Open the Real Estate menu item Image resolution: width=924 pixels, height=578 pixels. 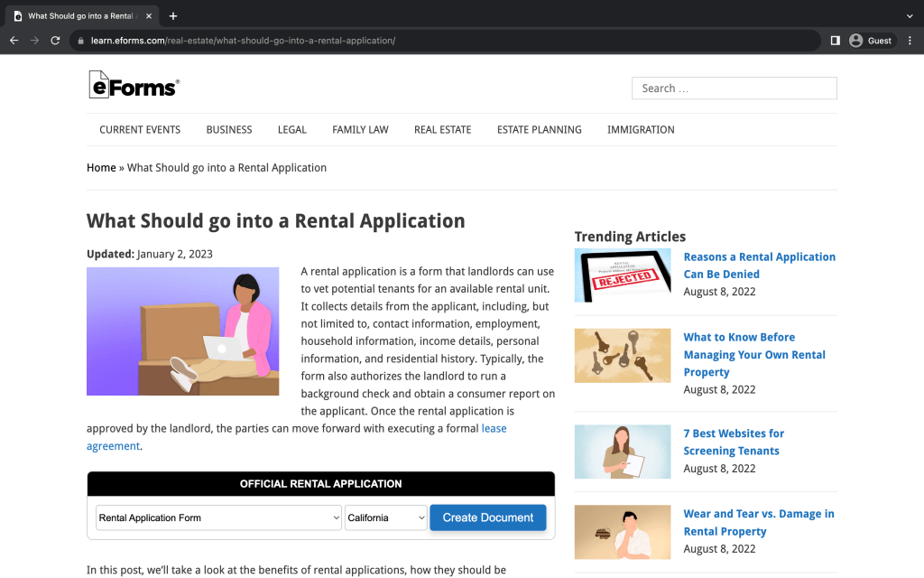[x=442, y=129]
